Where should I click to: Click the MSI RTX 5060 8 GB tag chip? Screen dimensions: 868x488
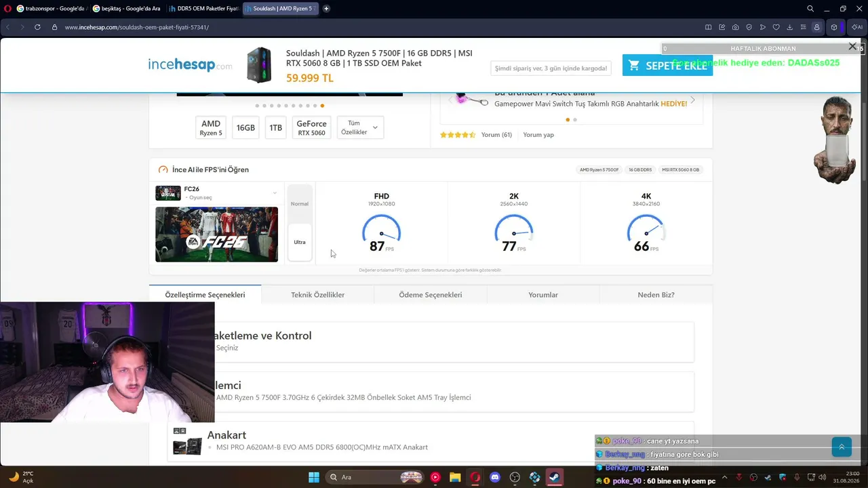point(680,169)
